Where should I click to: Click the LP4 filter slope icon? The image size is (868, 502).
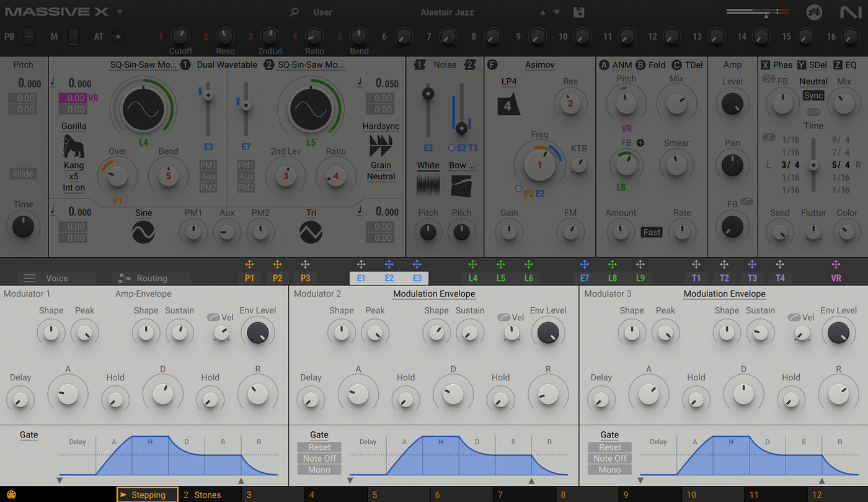[x=508, y=104]
